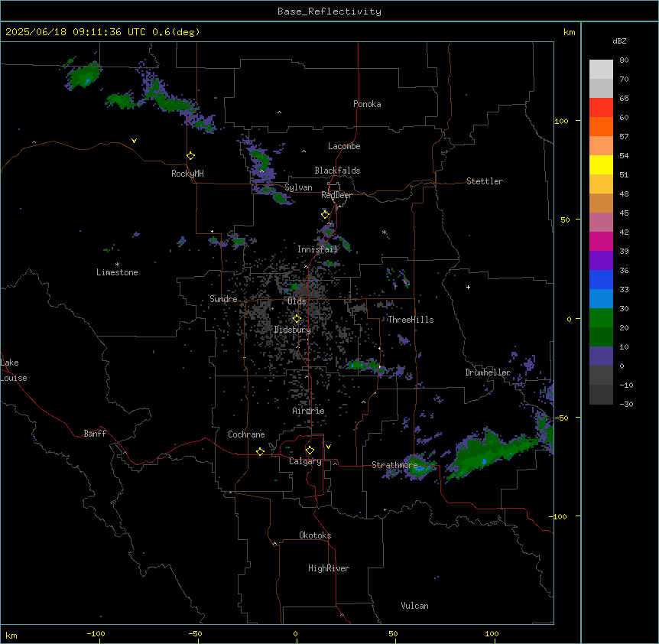Click the yellow v marker east of Calgary
659x644 pixels.
coord(328,447)
